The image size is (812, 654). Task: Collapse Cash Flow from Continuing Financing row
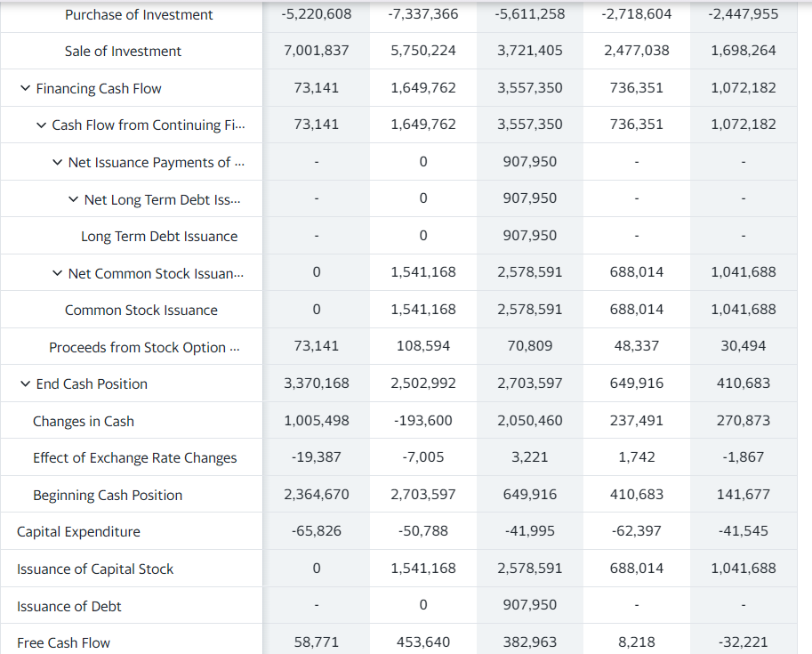point(43,125)
